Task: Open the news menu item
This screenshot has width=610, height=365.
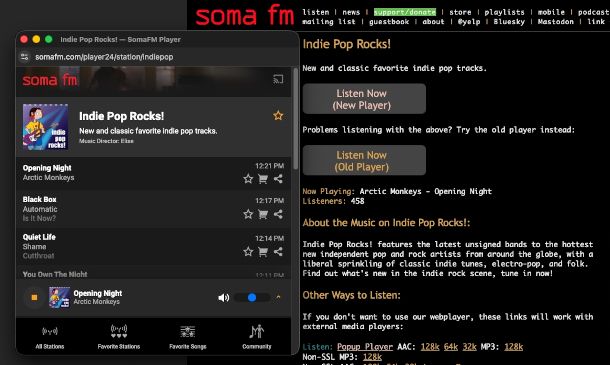Action: tap(351, 12)
